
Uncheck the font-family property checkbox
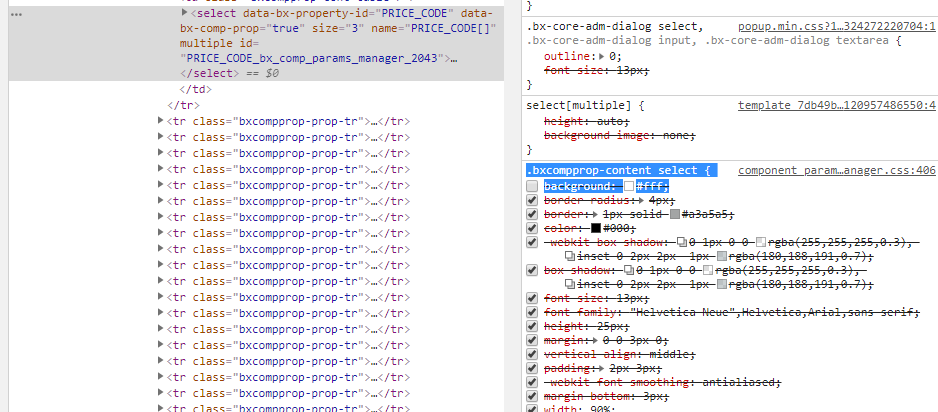click(x=532, y=312)
